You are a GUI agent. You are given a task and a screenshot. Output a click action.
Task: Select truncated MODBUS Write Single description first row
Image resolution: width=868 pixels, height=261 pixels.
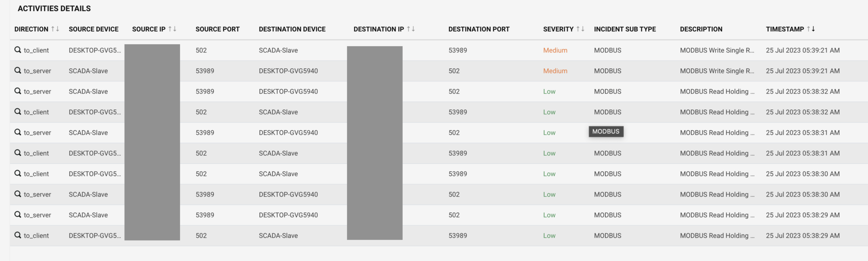[717, 50]
